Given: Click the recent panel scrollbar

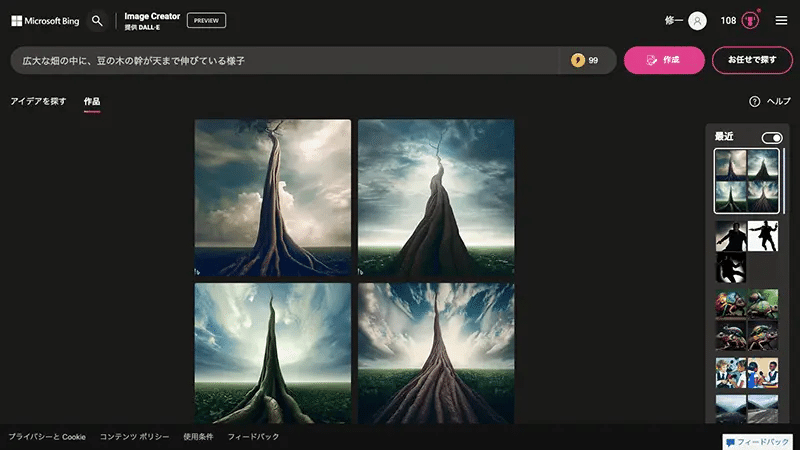Looking at the screenshot, I should coord(784,181).
